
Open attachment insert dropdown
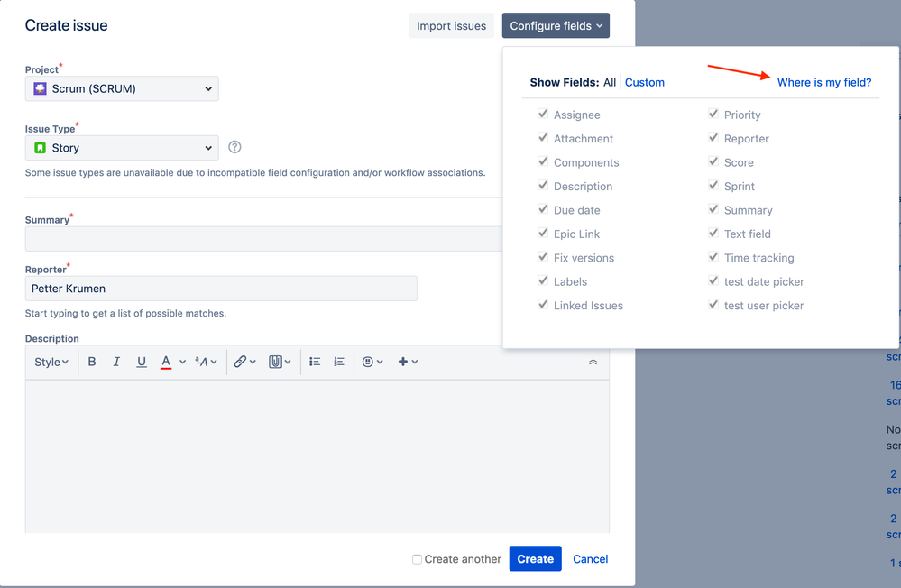pyautogui.click(x=280, y=362)
